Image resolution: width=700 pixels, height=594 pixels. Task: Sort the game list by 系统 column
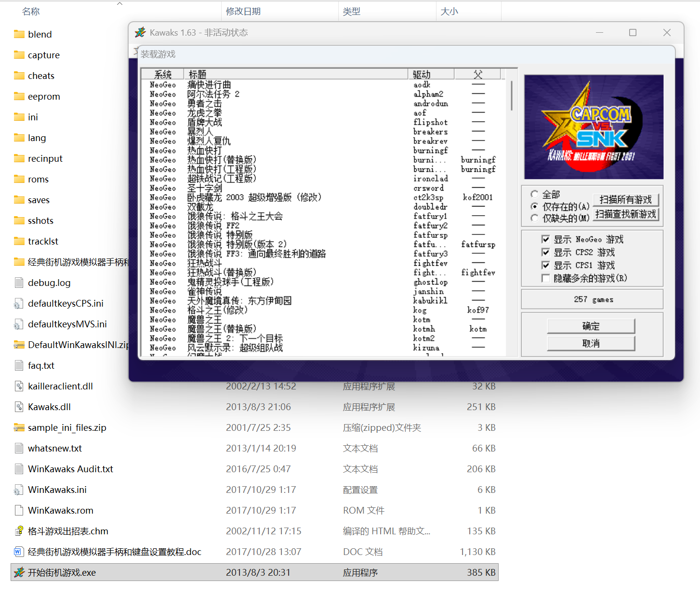pyautogui.click(x=162, y=74)
